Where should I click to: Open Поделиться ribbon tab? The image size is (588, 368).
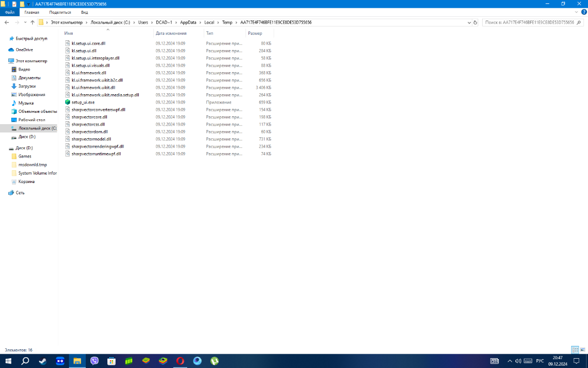pyautogui.click(x=61, y=12)
